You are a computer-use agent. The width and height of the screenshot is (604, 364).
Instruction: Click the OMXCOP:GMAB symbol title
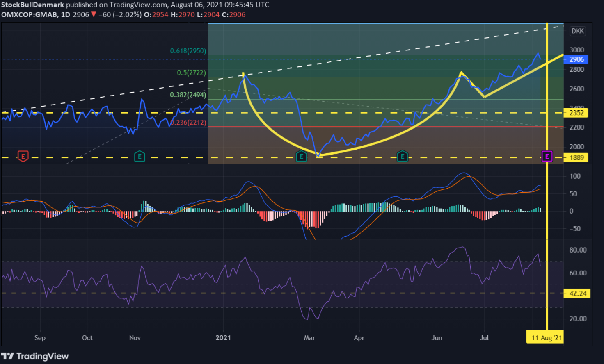tap(30, 14)
